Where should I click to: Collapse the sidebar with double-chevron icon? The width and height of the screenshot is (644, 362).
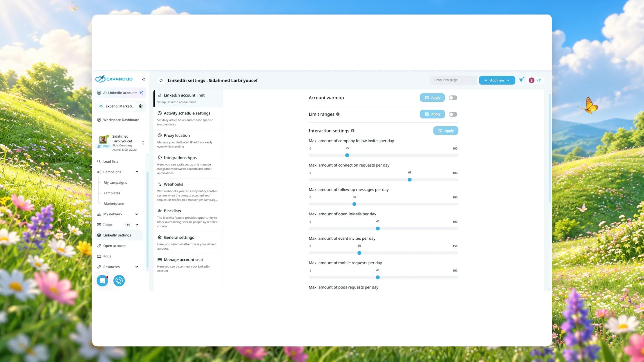click(x=144, y=79)
